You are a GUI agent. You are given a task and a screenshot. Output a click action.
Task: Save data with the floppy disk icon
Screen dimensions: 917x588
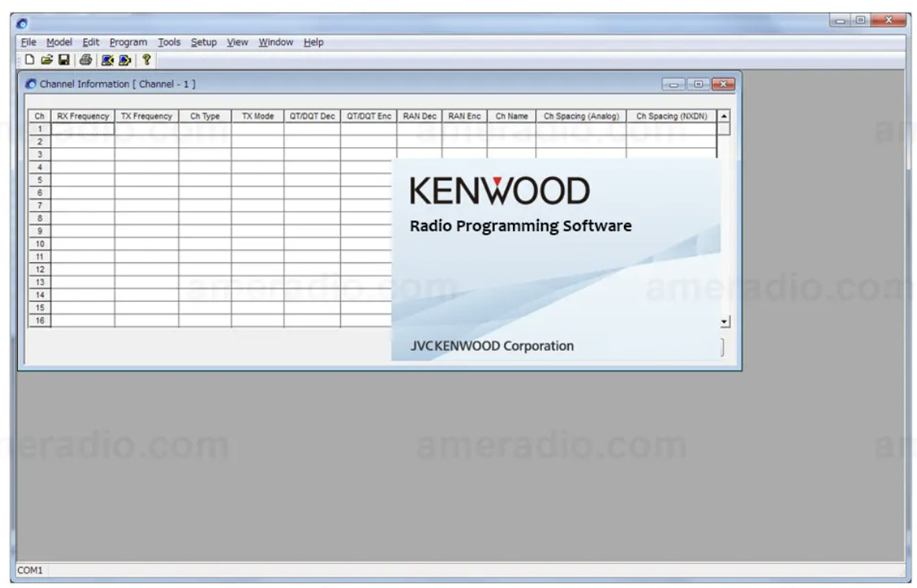pyautogui.click(x=64, y=60)
